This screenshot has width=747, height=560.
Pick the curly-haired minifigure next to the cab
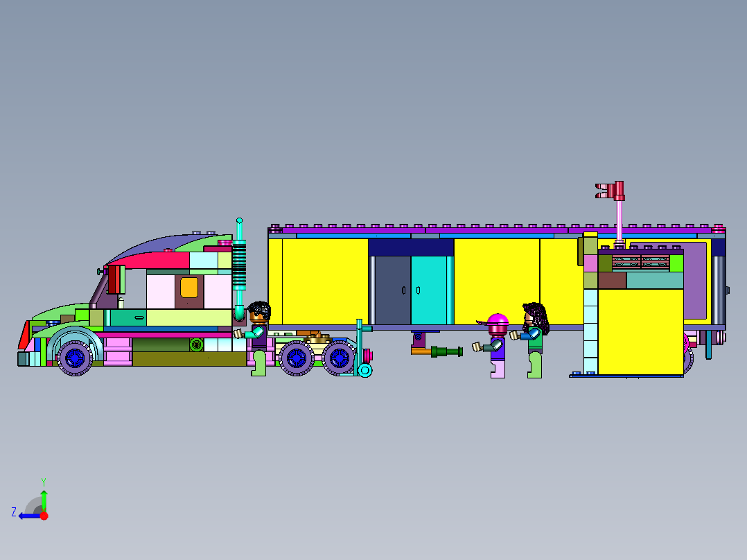click(257, 338)
